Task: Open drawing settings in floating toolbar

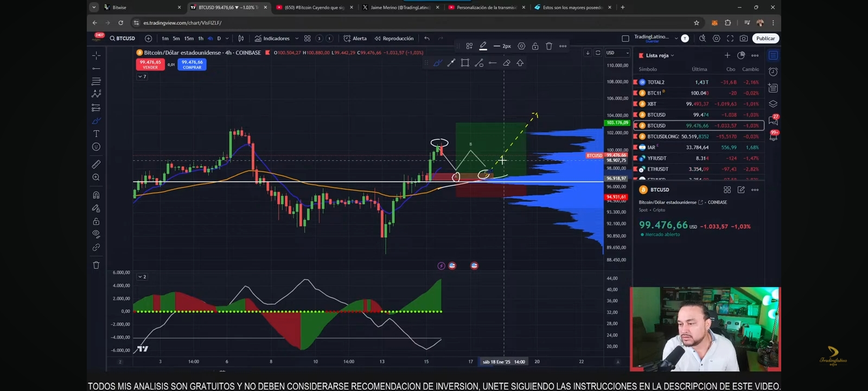Action: coord(521,46)
